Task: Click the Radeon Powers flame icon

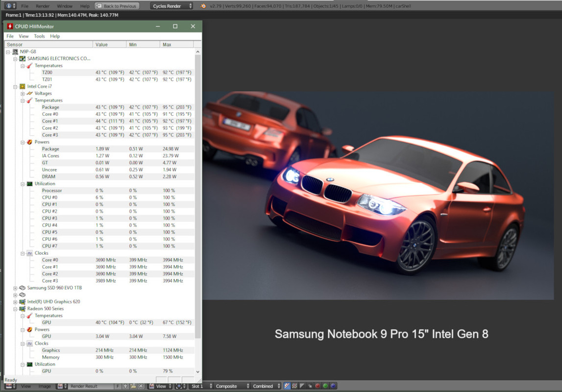Action: (x=30, y=329)
